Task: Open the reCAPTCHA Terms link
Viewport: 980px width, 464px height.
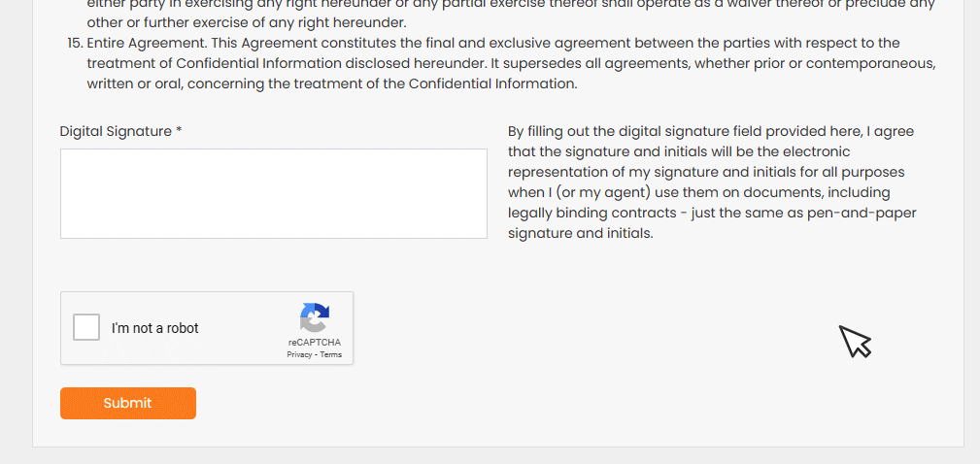Action: (330, 354)
